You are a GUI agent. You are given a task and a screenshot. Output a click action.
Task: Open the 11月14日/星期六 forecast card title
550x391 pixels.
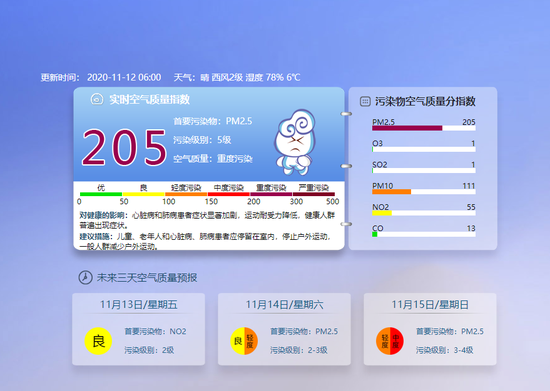click(284, 304)
